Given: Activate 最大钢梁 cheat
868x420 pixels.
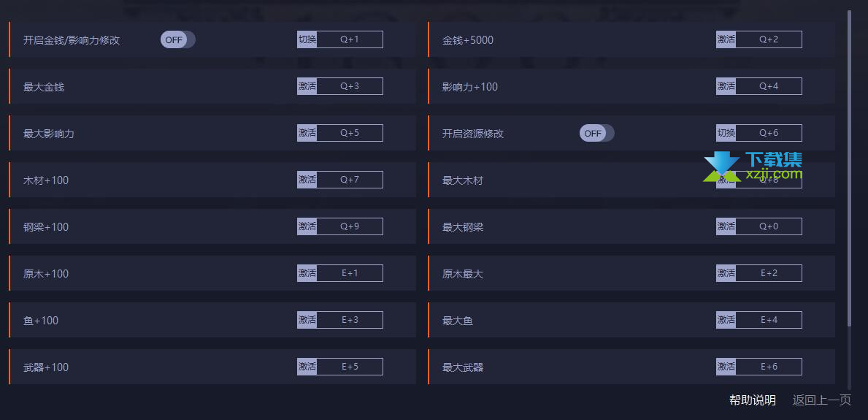Looking at the screenshot, I should [726, 226].
